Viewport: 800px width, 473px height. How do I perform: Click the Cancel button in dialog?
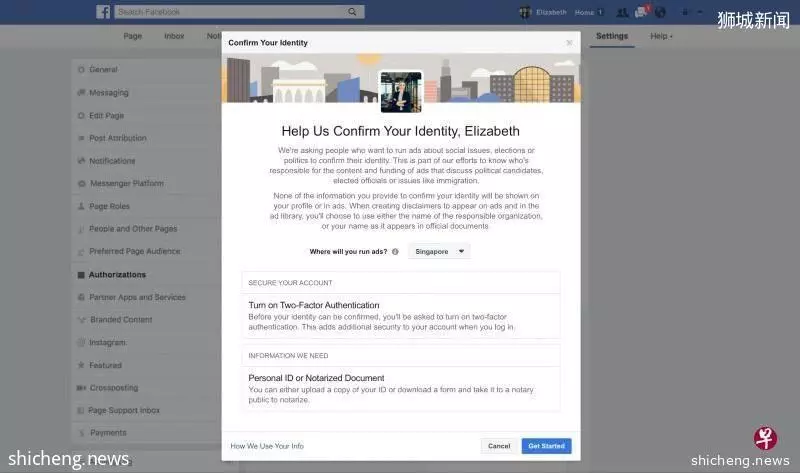[x=499, y=446]
